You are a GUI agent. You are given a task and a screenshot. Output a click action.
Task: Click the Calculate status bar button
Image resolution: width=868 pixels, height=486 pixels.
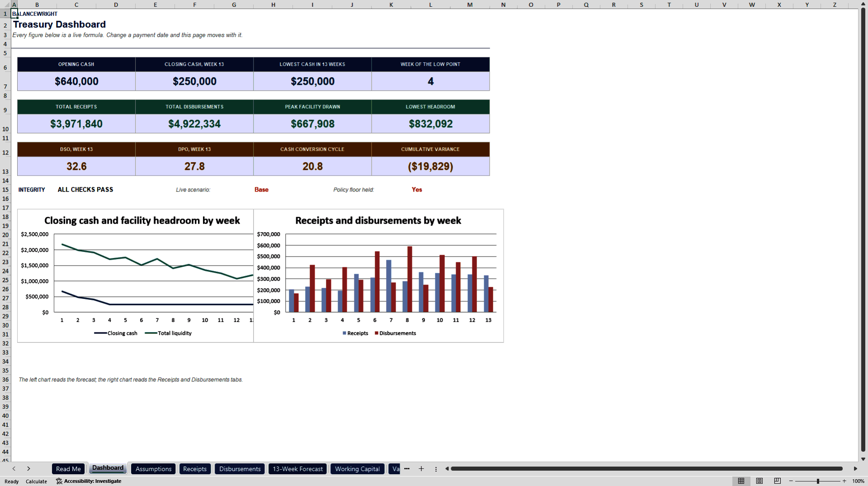(36, 481)
